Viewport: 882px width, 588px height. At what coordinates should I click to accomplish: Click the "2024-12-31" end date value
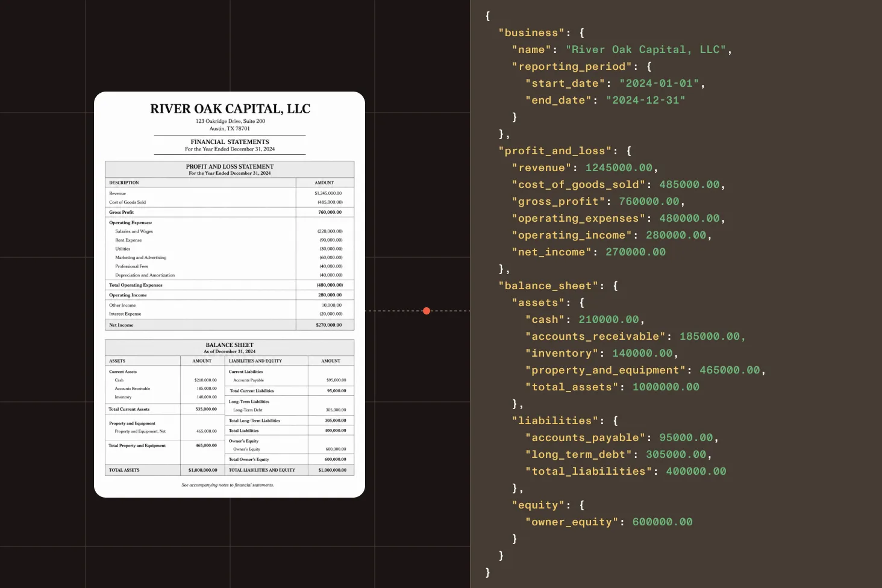coord(646,100)
